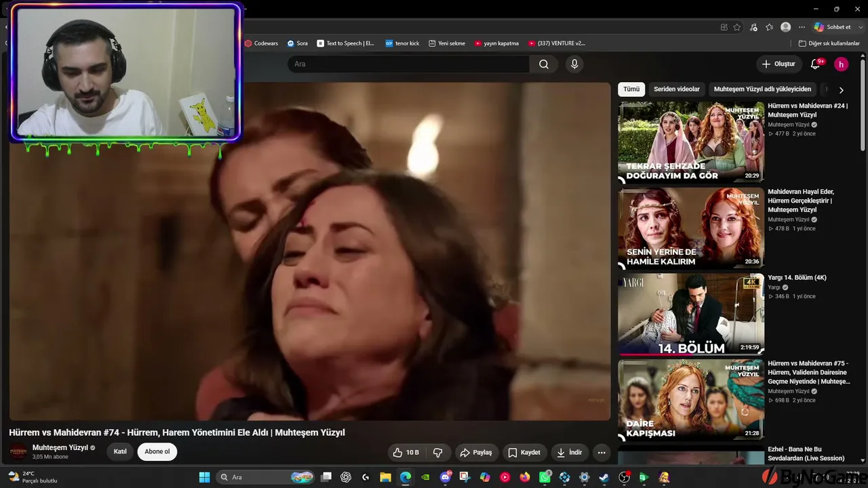The height and width of the screenshot is (488, 868).
Task: Open Yargı 14. Bölüm video thumbnail
Action: click(x=691, y=314)
